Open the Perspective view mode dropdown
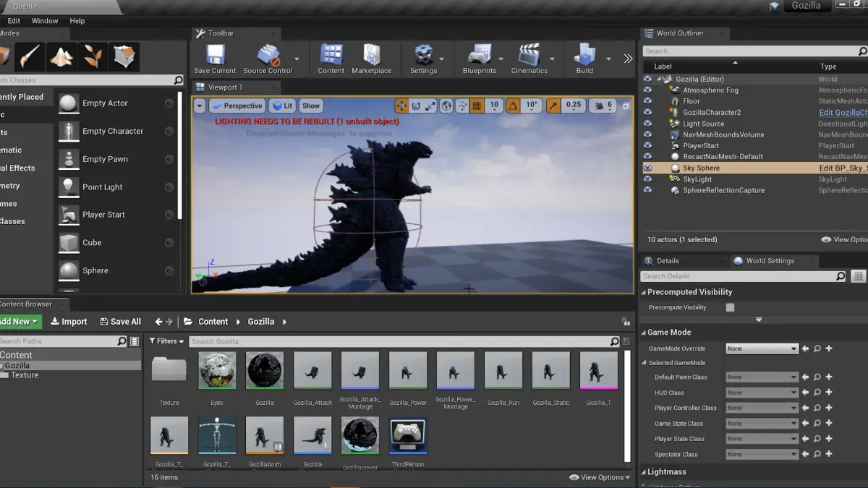868x488 pixels. 237,106
